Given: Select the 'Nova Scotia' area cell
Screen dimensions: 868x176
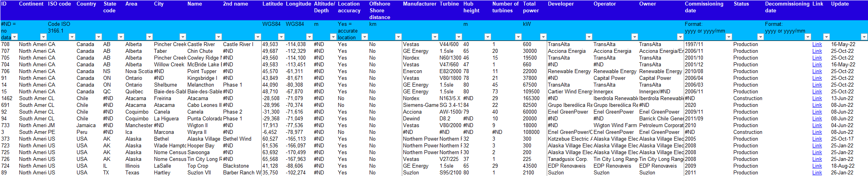Looking at the screenshot, I should coord(139,71).
